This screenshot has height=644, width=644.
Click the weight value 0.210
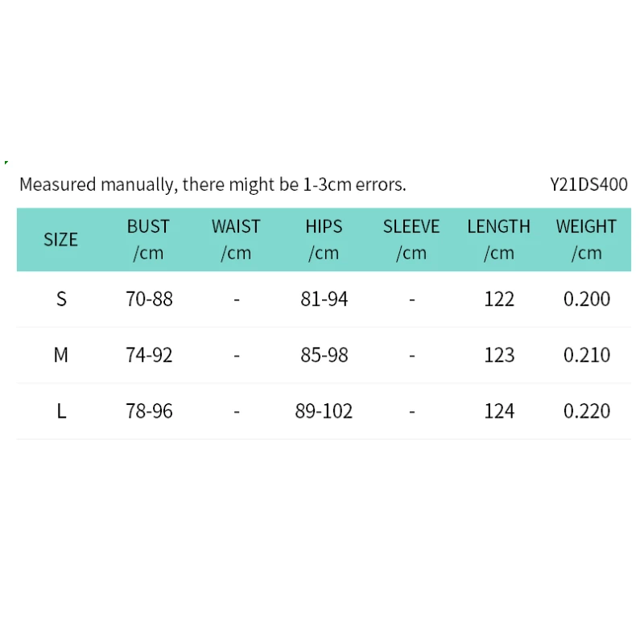pyautogui.click(x=587, y=355)
